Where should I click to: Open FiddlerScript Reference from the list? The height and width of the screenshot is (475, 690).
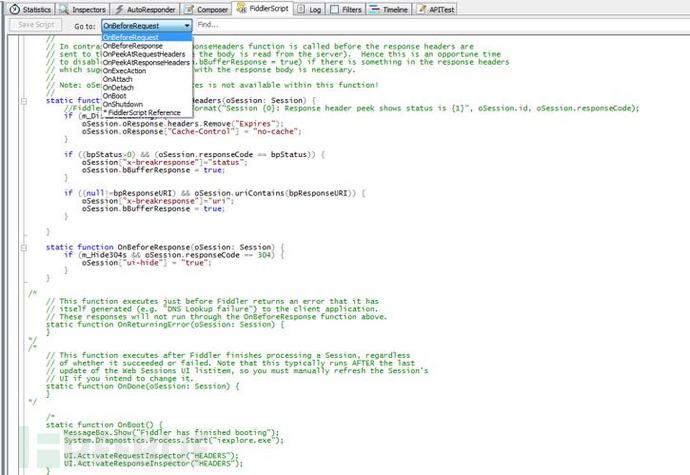(x=147, y=113)
